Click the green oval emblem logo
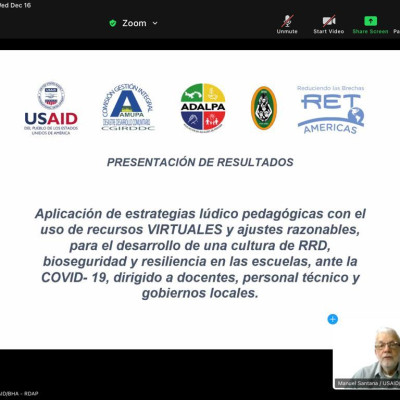This screenshot has width=400, height=400. [x=264, y=108]
